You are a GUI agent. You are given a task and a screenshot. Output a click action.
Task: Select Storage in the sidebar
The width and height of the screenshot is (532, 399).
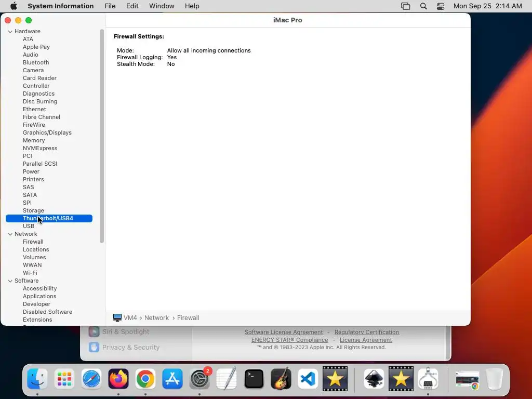[x=34, y=211]
